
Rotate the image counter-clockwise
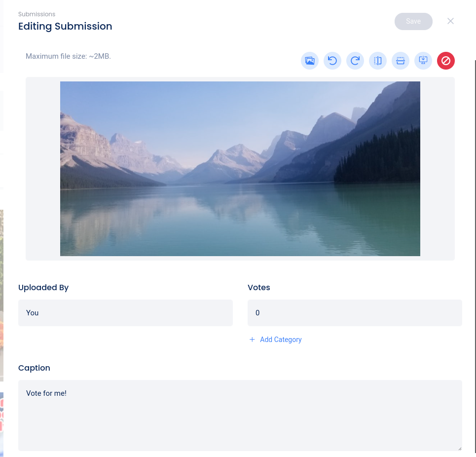click(332, 61)
